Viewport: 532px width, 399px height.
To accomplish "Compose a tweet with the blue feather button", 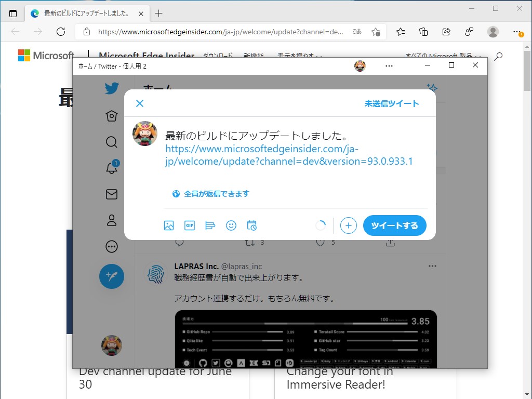I will pyautogui.click(x=111, y=277).
